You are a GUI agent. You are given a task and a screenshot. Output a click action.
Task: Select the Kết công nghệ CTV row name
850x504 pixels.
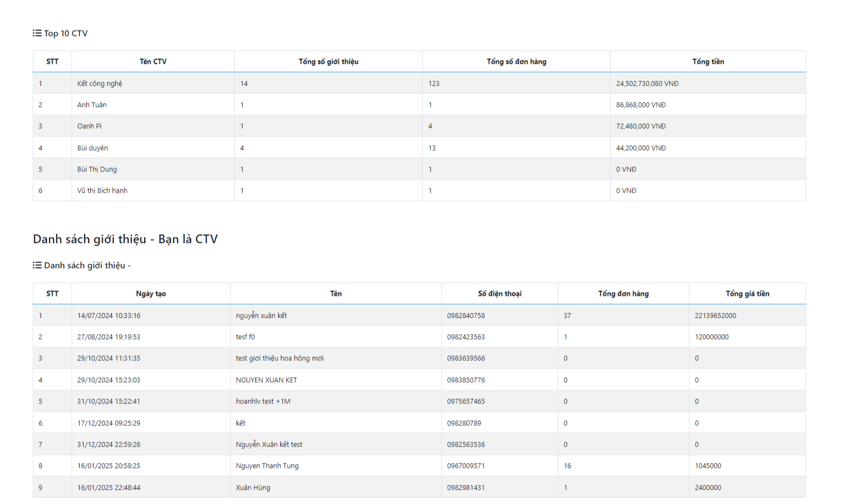point(99,84)
